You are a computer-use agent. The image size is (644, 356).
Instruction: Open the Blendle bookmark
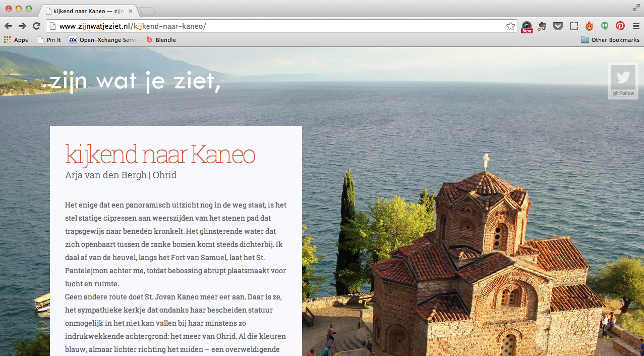coord(161,40)
